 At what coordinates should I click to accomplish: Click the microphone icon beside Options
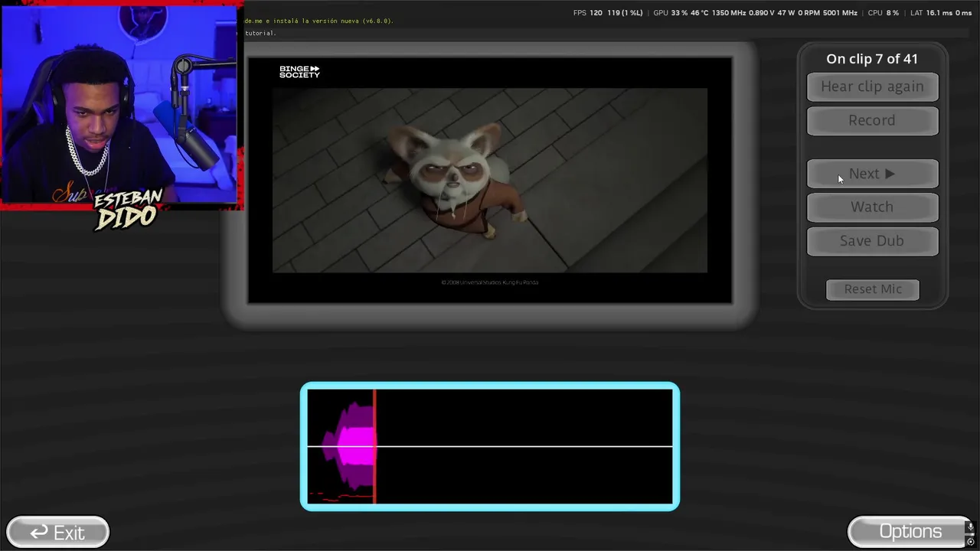point(971,527)
